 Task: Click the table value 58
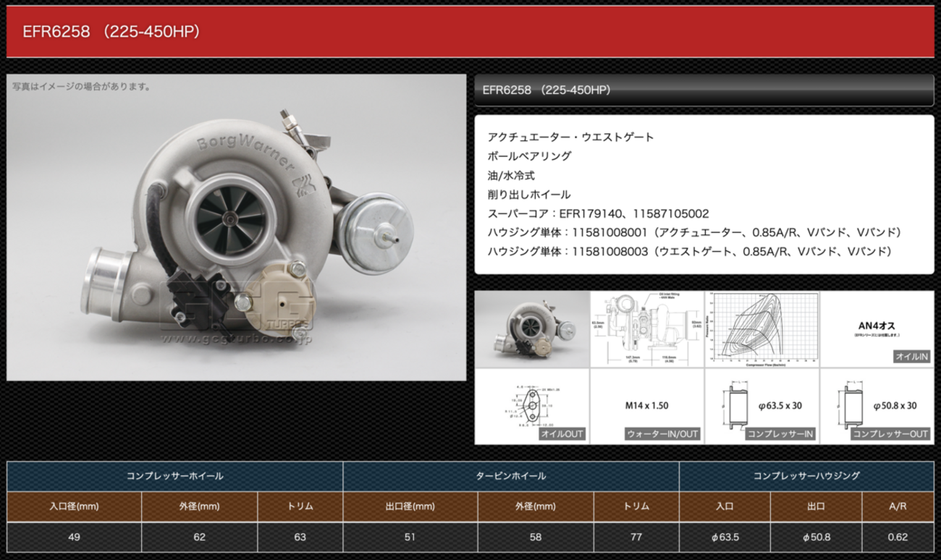(x=536, y=537)
